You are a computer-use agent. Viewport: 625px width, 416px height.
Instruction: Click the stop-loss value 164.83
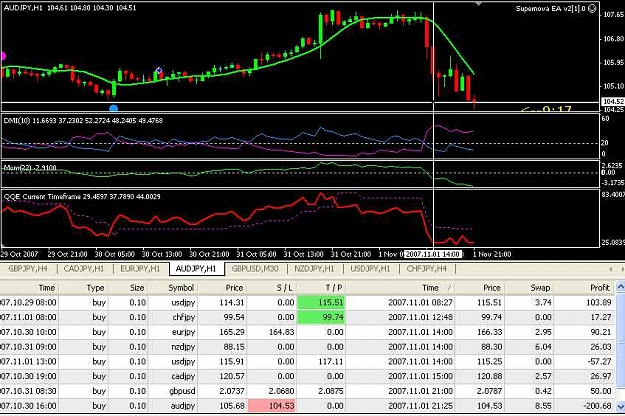[x=281, y=332]
